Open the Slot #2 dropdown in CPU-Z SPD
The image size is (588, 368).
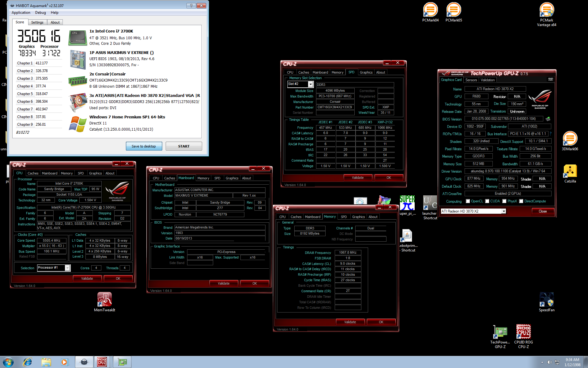[310, 84]
